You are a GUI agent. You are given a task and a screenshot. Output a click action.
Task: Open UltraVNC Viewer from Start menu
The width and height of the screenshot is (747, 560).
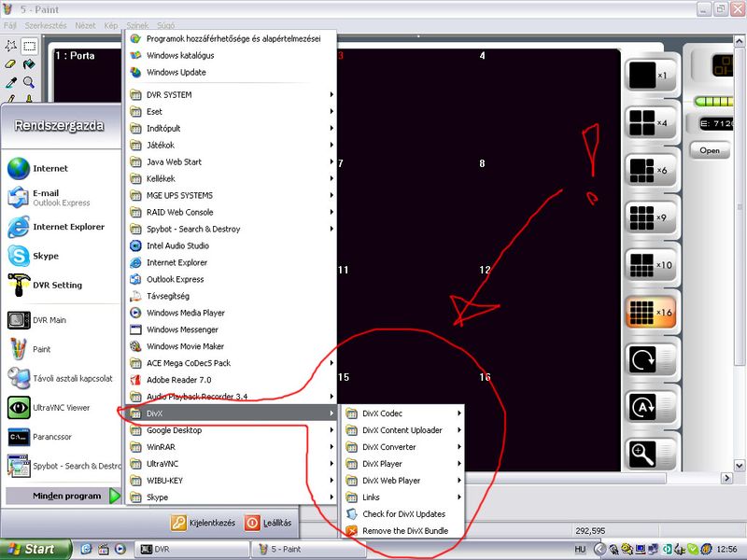click(62, 408)
